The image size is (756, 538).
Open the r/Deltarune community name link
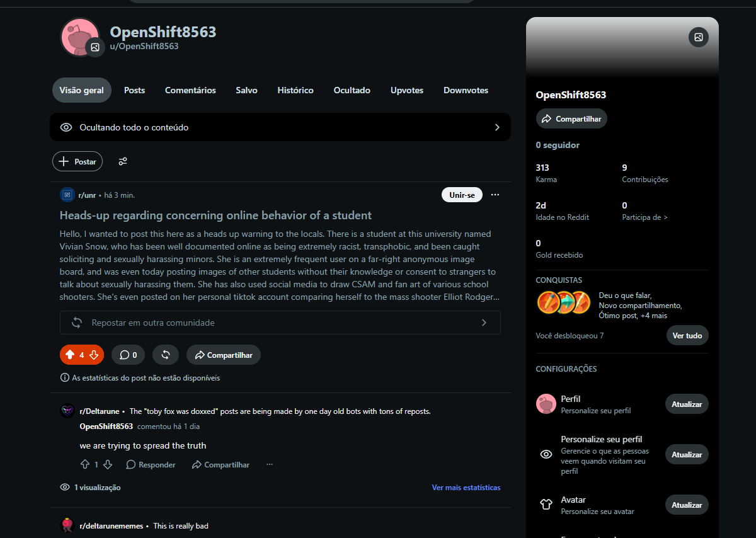point(100,411)
